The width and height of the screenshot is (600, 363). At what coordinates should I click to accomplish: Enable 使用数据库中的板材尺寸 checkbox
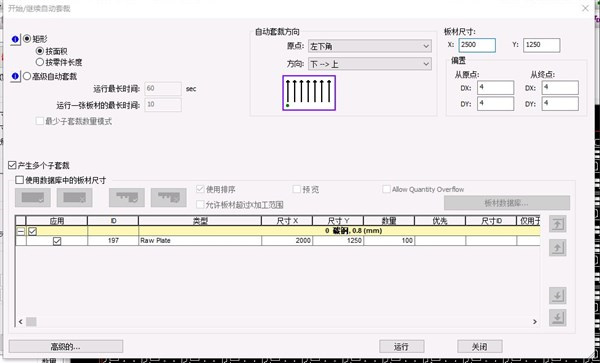pos(19,180)
